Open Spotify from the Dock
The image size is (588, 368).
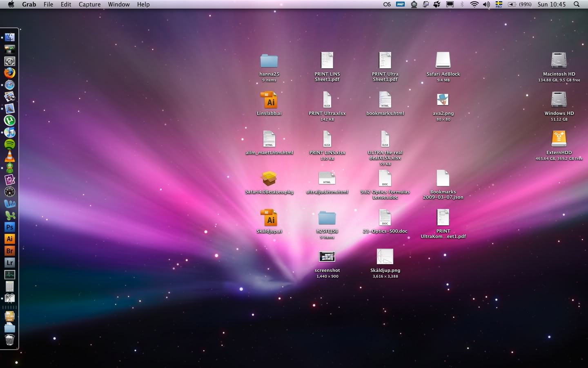point(10,144)
